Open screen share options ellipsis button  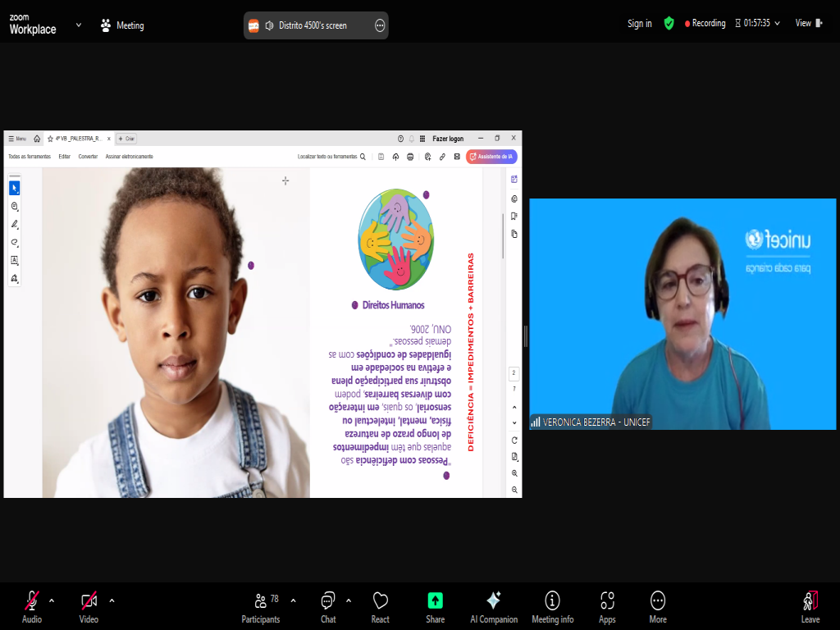point(380,25)
